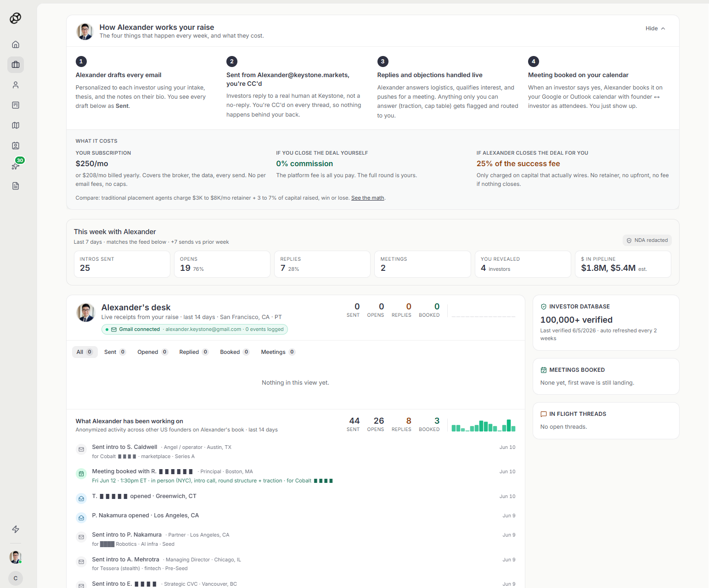This screenshot has height=588, width=709.
Task: Open the contact badge sidebar icon
Action: click(16, 146)
